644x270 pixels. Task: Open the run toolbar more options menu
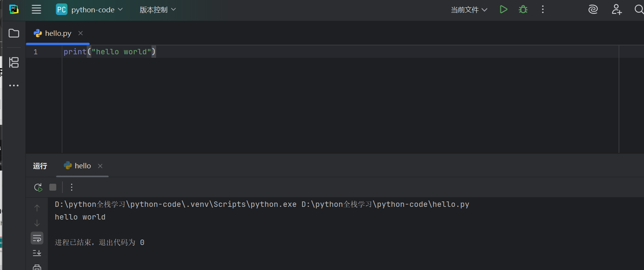72,187
